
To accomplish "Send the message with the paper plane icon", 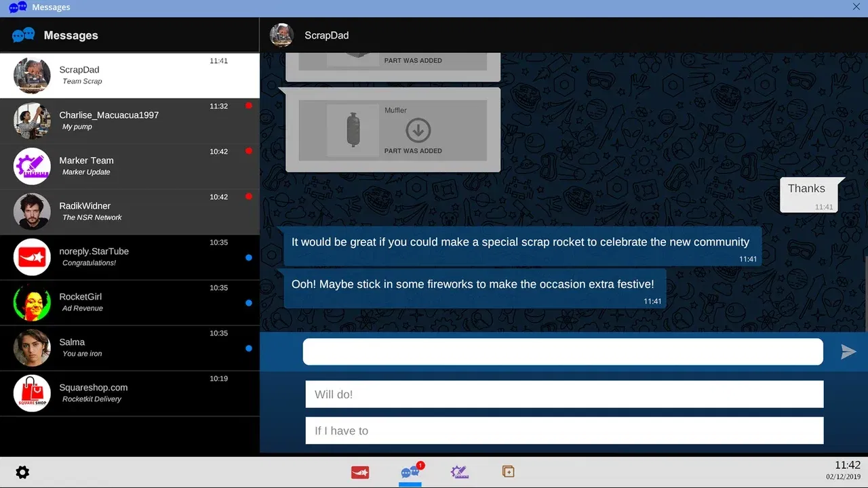I will (x=848, y=351).
